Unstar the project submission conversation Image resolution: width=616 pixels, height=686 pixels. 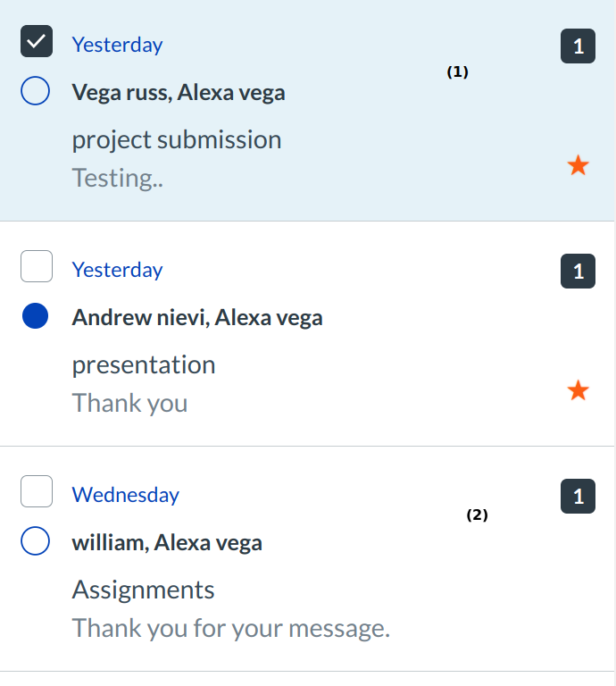point(579,165)
